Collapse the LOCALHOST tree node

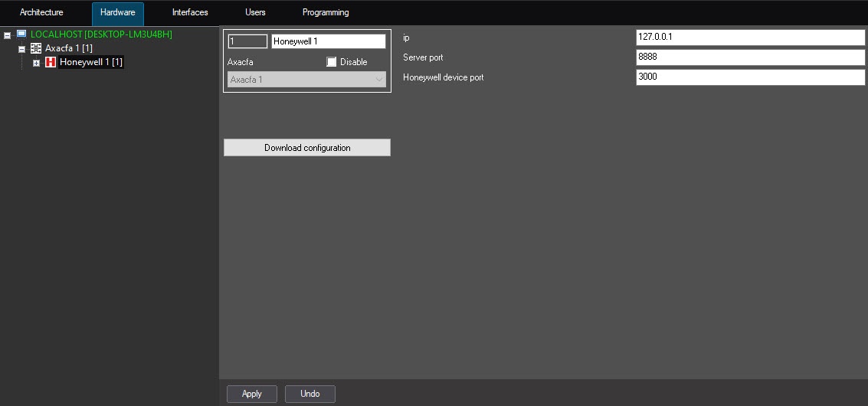coord(7,35)
